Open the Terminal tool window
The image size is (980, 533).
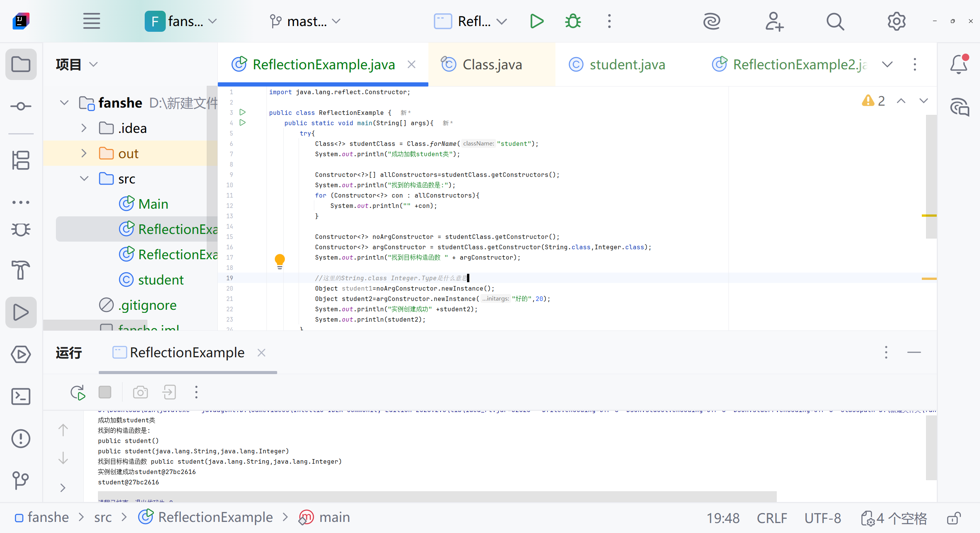pos(21,396)
